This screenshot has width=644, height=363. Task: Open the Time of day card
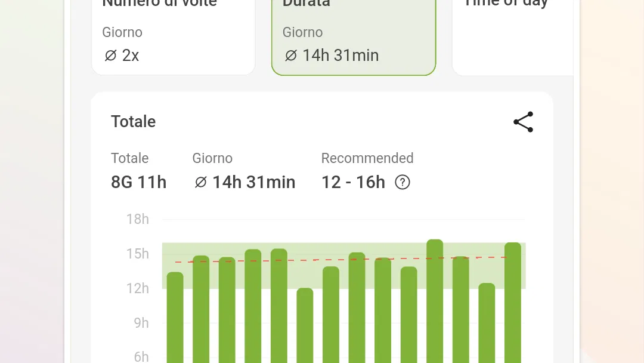513,37
